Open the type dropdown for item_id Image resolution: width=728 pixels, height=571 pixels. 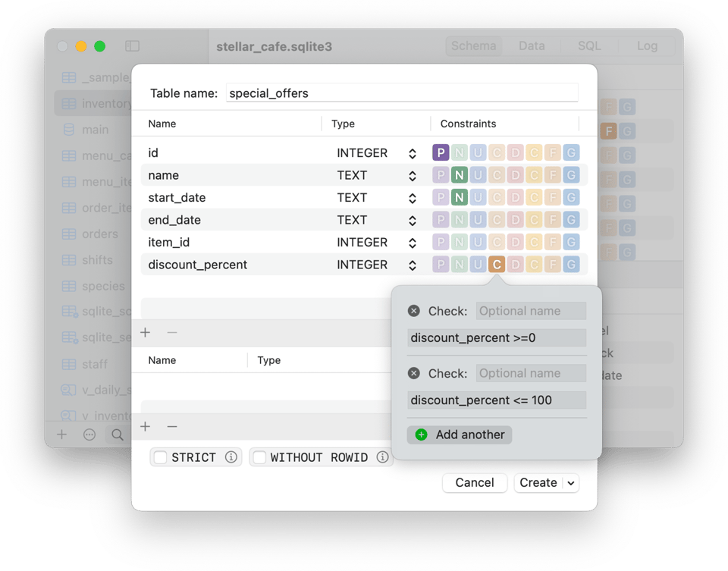[x=412, y=243]
